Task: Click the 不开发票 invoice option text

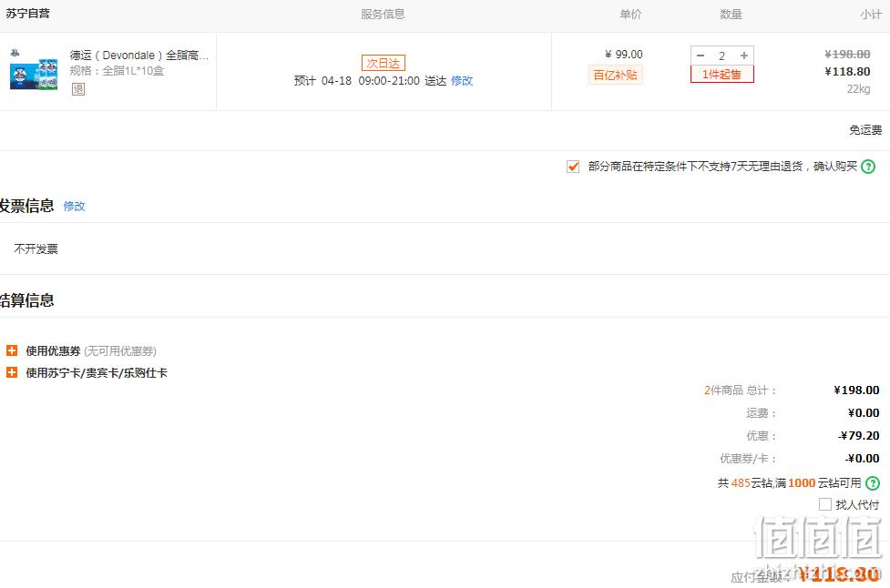Action: tap(36, 248)
